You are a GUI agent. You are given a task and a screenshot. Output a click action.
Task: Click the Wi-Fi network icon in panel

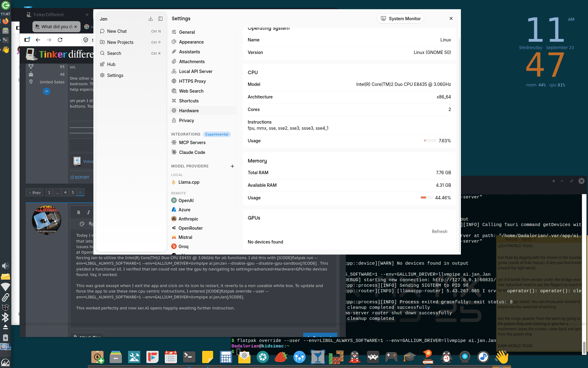click(6, 287)
